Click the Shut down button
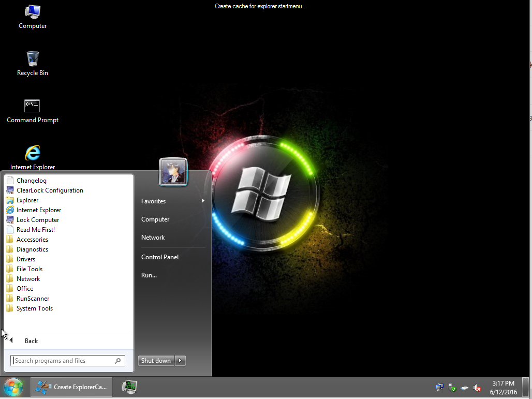The height and width of the screenshot is (399, 532). coord(156,361)
